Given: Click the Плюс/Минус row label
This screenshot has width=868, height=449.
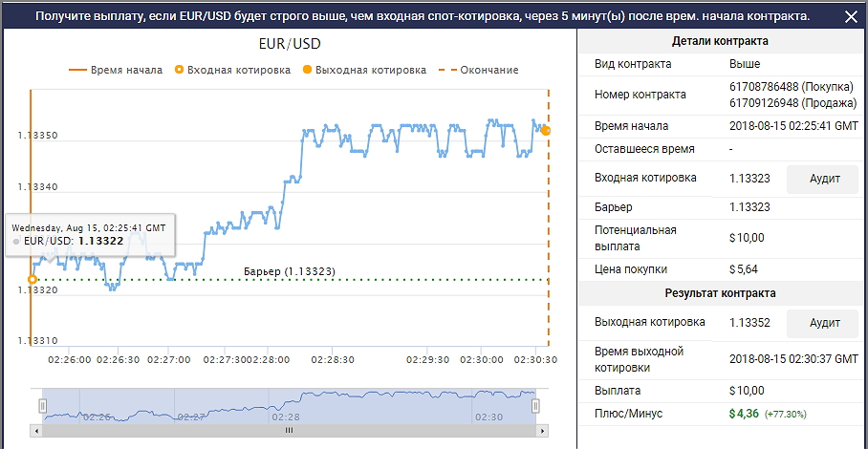Looking at the screenshot, I should tap(628, 414).
